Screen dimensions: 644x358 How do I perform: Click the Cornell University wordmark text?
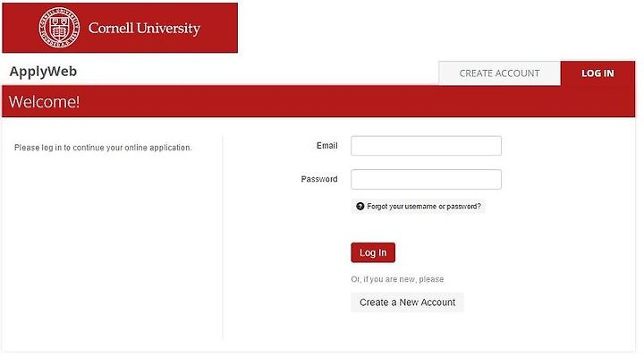click(144, 28)
